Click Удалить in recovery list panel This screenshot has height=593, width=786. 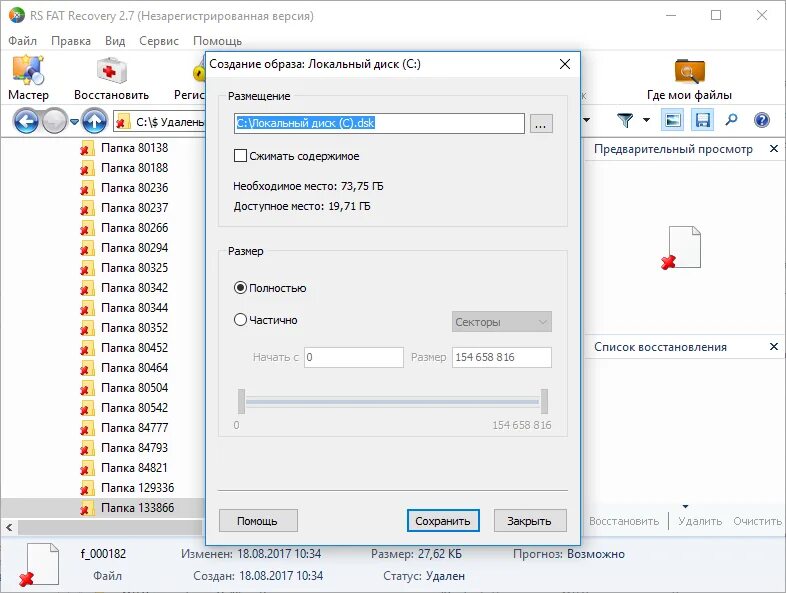coord(700,521)
